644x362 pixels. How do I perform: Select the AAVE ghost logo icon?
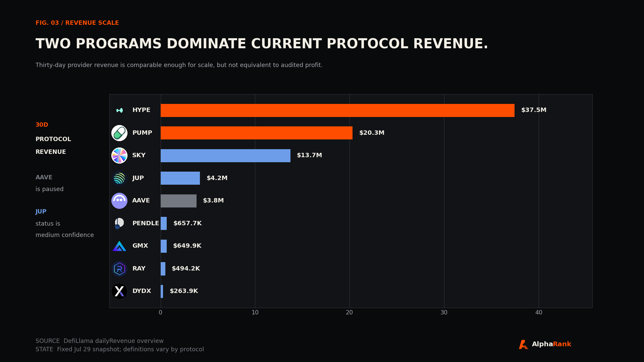[x=119, y=201]
